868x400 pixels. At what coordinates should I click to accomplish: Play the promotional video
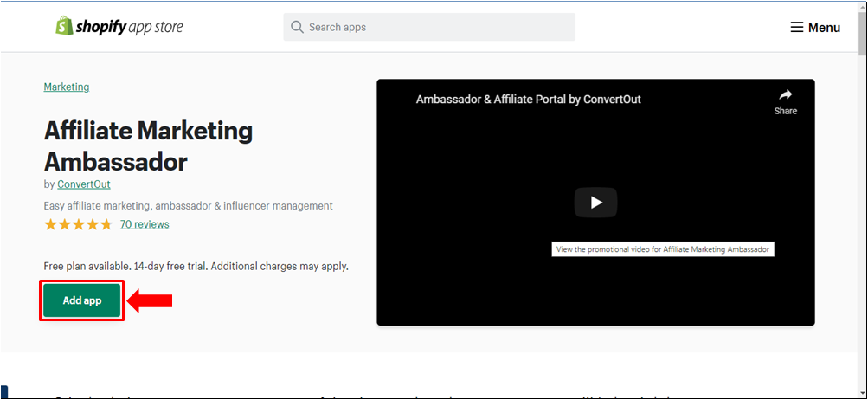pos(595,203)
